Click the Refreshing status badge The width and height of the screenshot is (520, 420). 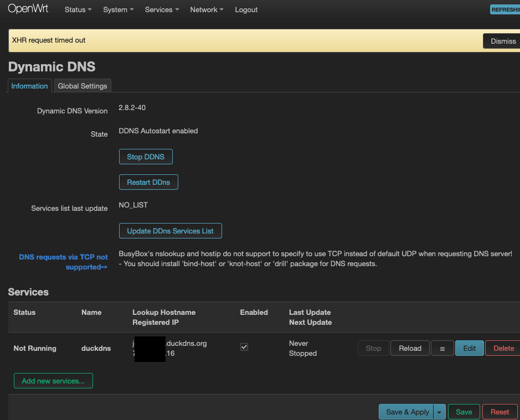(x=505, y=10)
